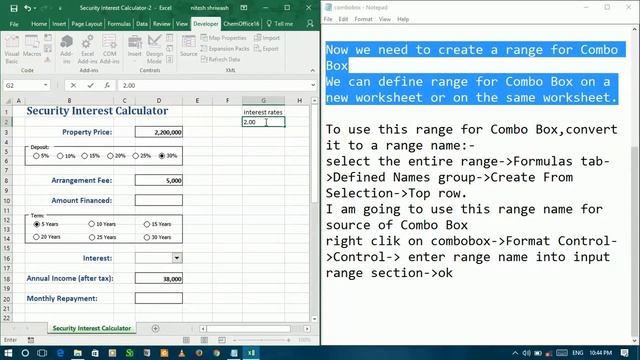Open the File tab in Excel
Screen dimensions: 640x360
coord(14,24)
